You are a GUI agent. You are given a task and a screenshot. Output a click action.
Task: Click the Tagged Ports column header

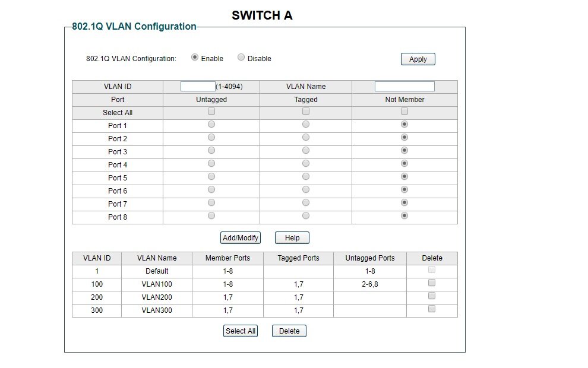pos(299,258)
